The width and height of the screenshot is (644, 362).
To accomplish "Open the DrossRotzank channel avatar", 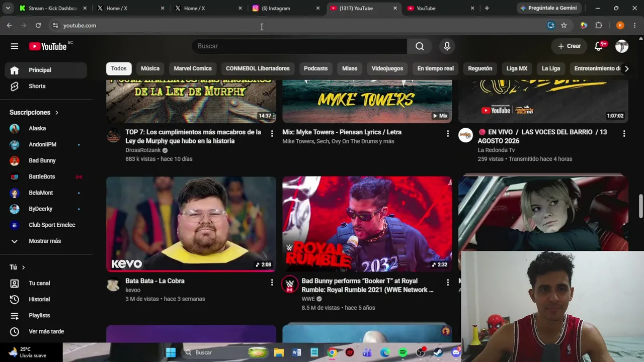I will point(113,136).
